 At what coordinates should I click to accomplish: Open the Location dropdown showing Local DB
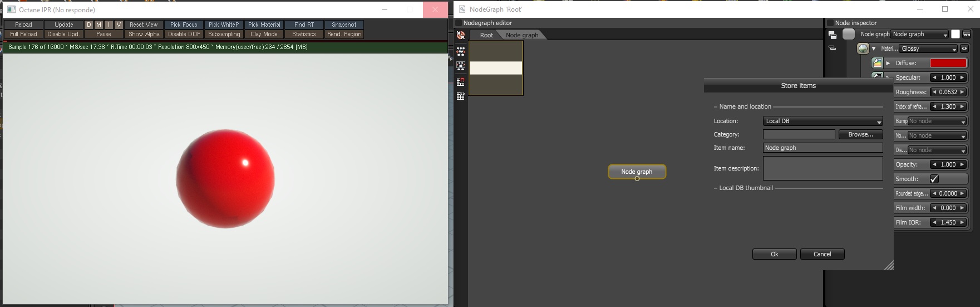tap(823, 121)
